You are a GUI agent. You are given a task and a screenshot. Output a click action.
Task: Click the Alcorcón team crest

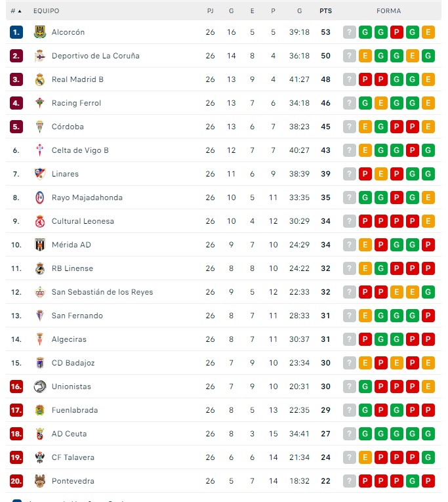tap(39, 32)
